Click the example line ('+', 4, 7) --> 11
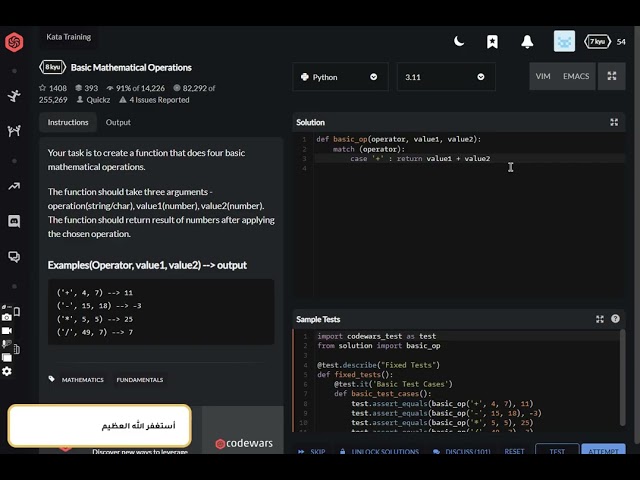This screenshot has width=640, height=480. coord(95,293)
